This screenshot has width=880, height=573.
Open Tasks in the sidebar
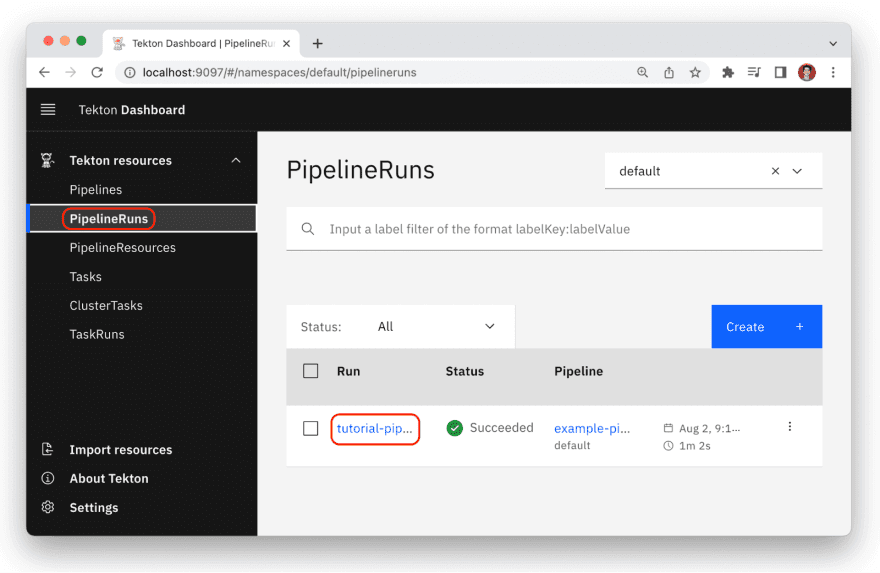pyautogui.click(x=85, y=277)
